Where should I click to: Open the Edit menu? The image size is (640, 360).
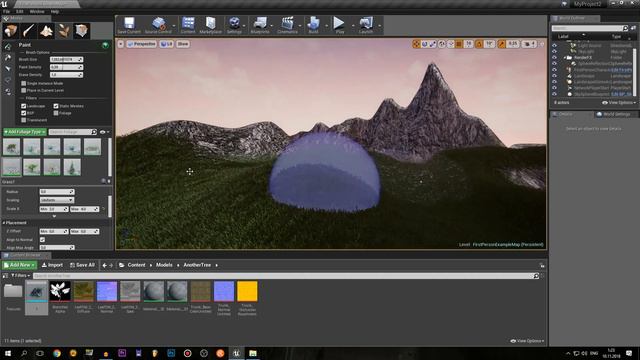[x=20, y=11]
